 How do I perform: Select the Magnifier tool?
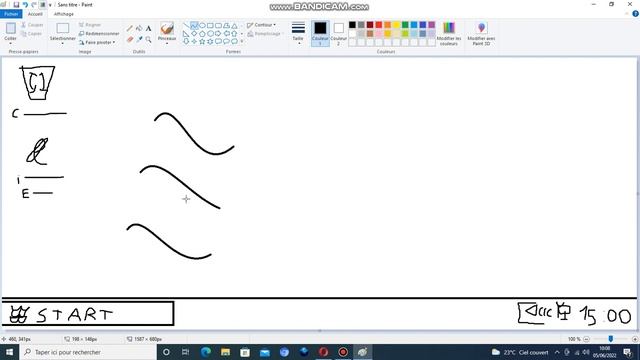click(x=148, y=39)
